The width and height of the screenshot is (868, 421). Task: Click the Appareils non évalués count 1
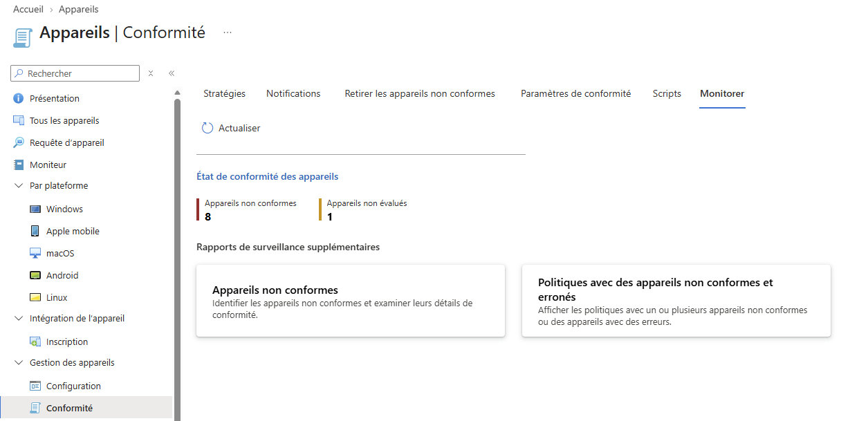pos(330,216)
